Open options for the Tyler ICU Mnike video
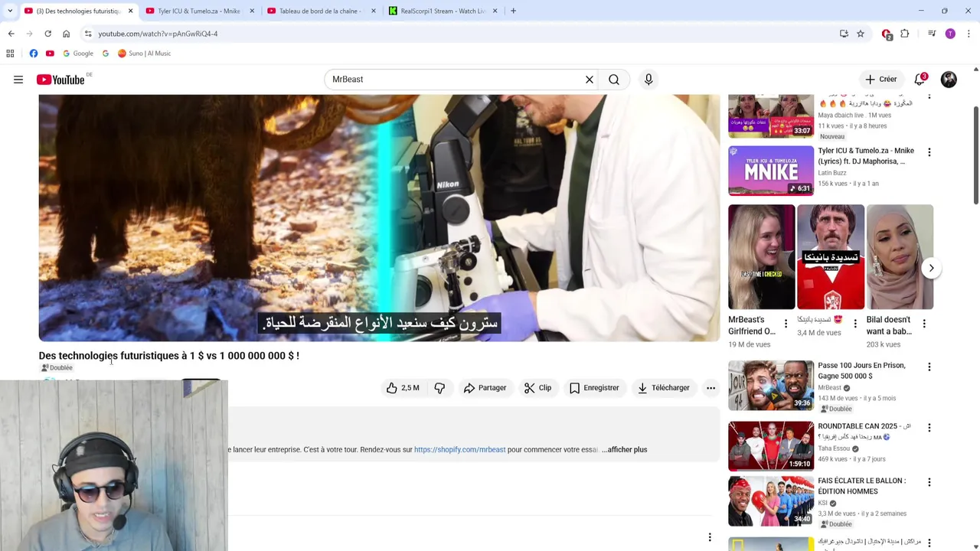Image resolution: width=980 pixels, height=551 pixels. (x=929, y=152)
